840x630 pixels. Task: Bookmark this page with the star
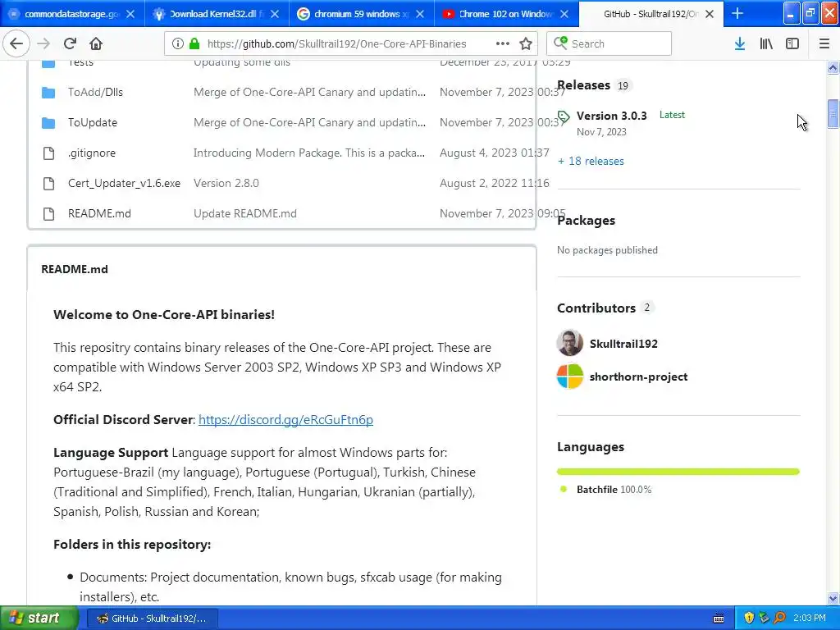pyautogui.click(x=526, y=43)
